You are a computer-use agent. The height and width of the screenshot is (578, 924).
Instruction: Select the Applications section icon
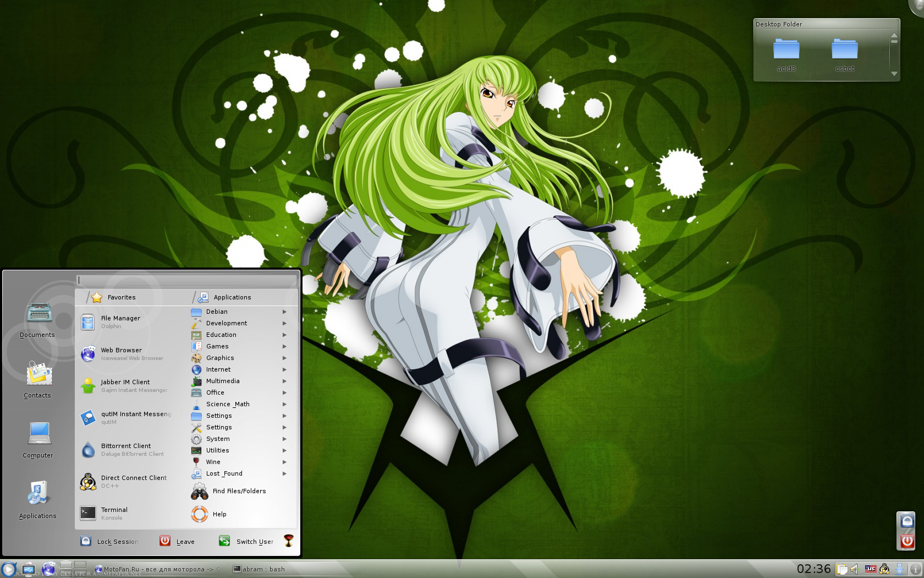(x=38, y=493)
